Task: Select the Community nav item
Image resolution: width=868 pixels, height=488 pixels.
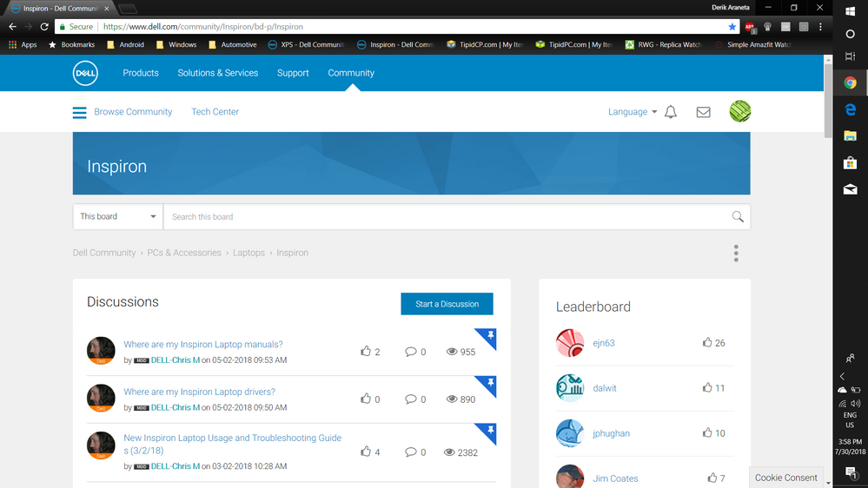Action: (x=351, y=73)
